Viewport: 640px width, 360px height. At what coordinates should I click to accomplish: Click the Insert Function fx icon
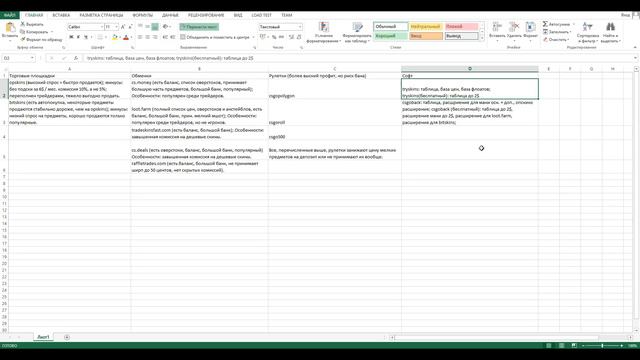tap(76, 58)
